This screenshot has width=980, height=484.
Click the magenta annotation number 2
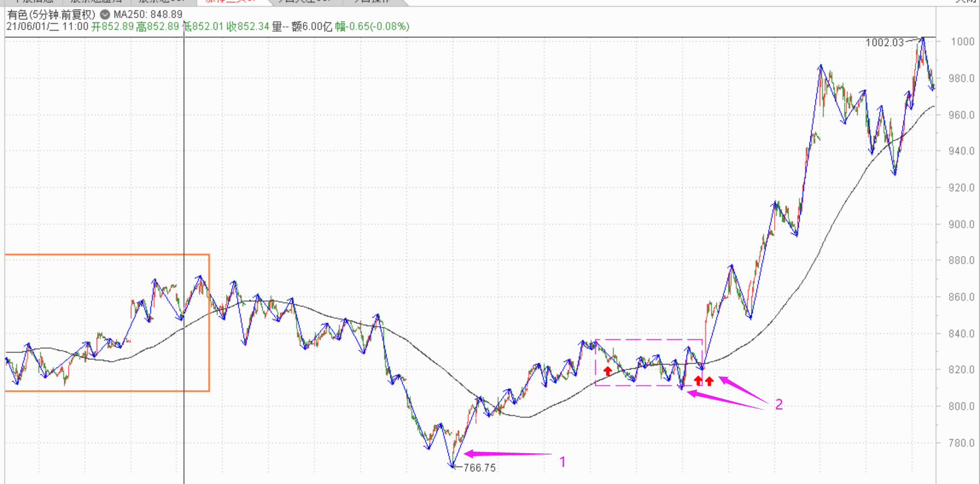(x=779, y=404)
